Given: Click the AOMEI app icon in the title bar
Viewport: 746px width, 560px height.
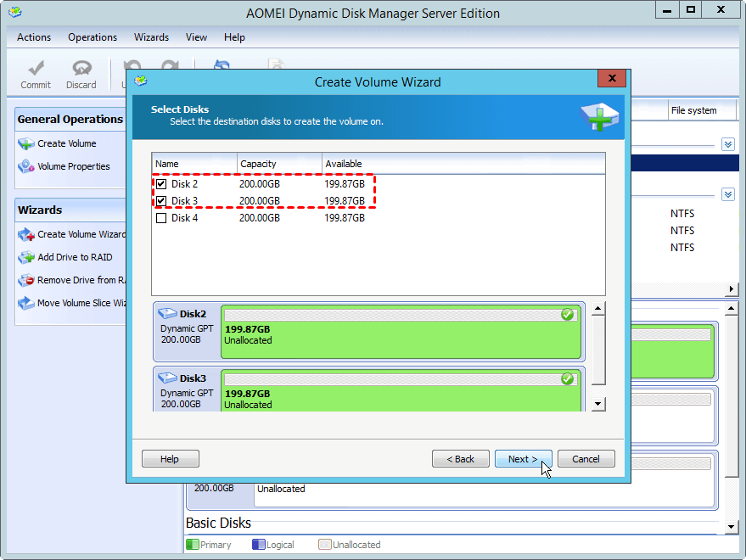Looking at the screenshot, I should coord(15,13).
